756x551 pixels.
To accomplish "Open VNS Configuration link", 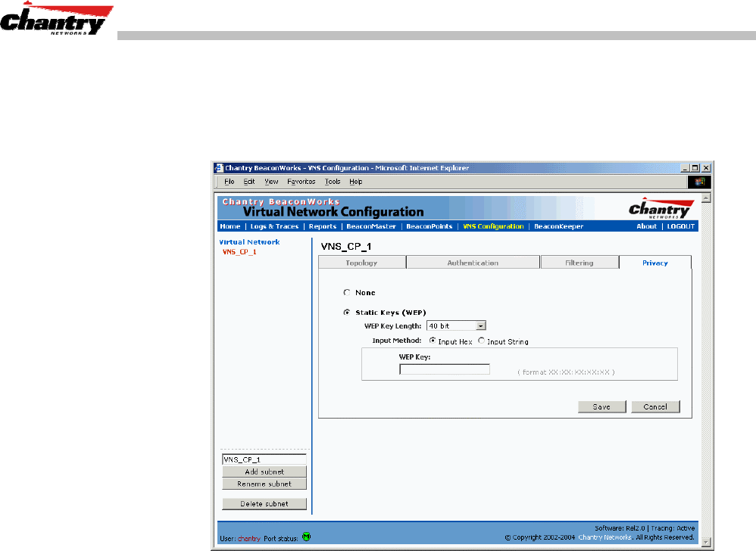I will point(493,226).
